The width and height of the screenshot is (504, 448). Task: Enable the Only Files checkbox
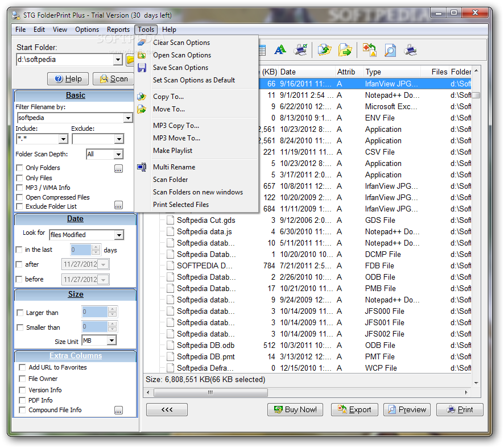coord(19,178)
